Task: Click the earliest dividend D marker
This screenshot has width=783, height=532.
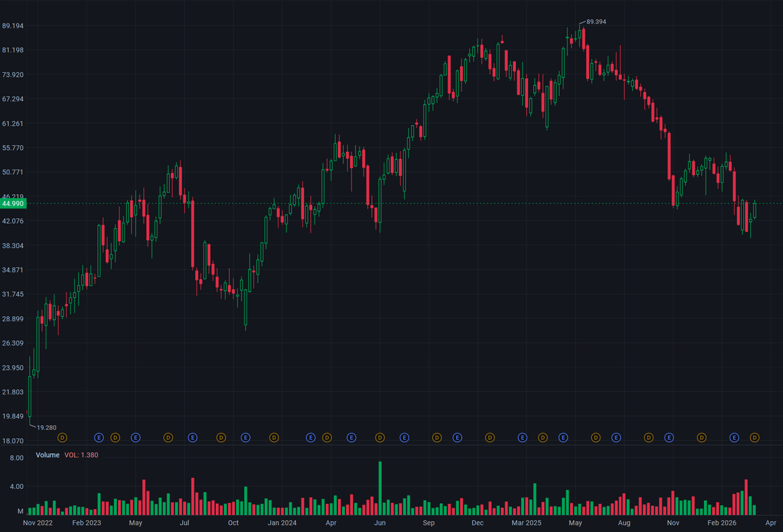Action: (63, 437)
